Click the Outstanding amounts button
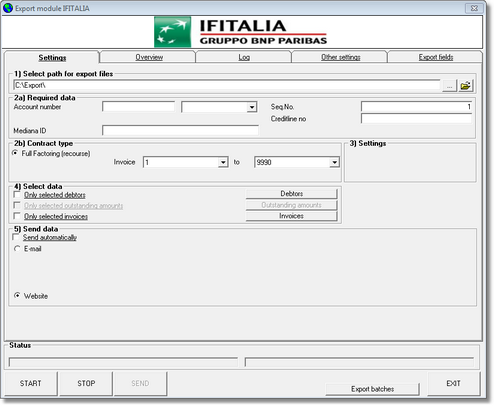The width and height of the screenshot is (494, 406). (x=292, y=205)
